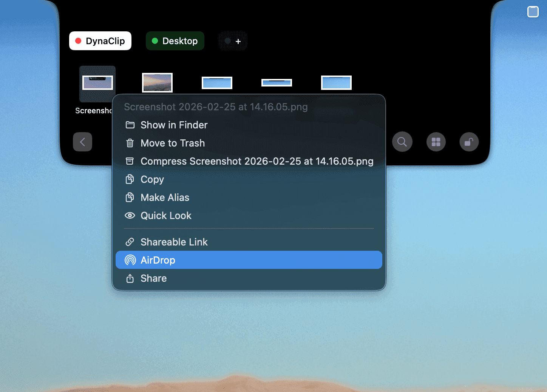Open the Share option
Screen dimensions: 547x392
(x=249, y=278)
